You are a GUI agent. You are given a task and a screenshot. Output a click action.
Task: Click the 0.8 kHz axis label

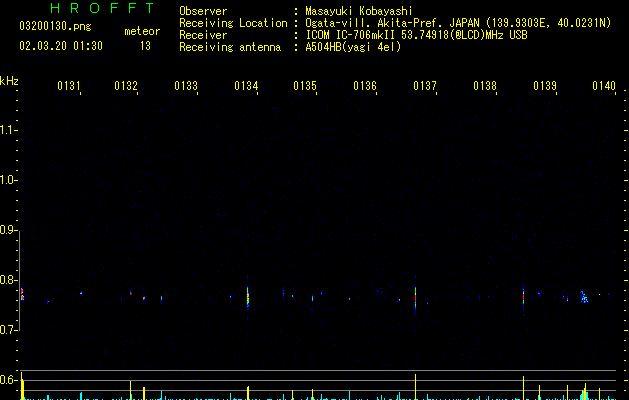coord(8,280)
